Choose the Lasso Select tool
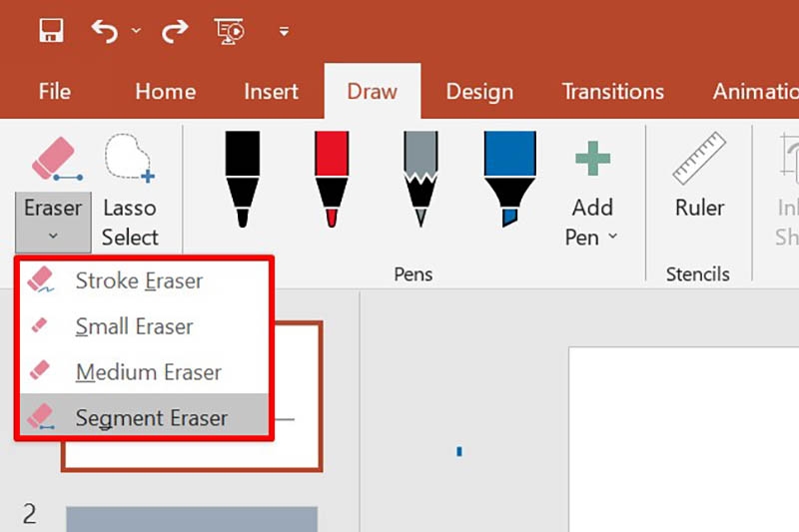This screenshot has height=532, width=799. tap(130, 191)
